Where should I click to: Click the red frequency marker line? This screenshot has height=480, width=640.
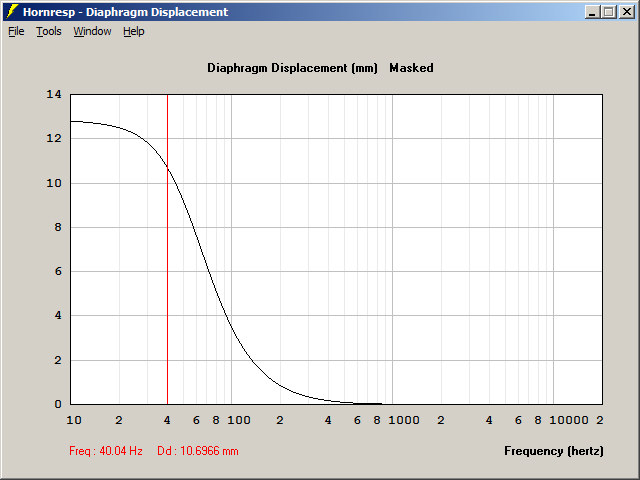pos(167,249)
